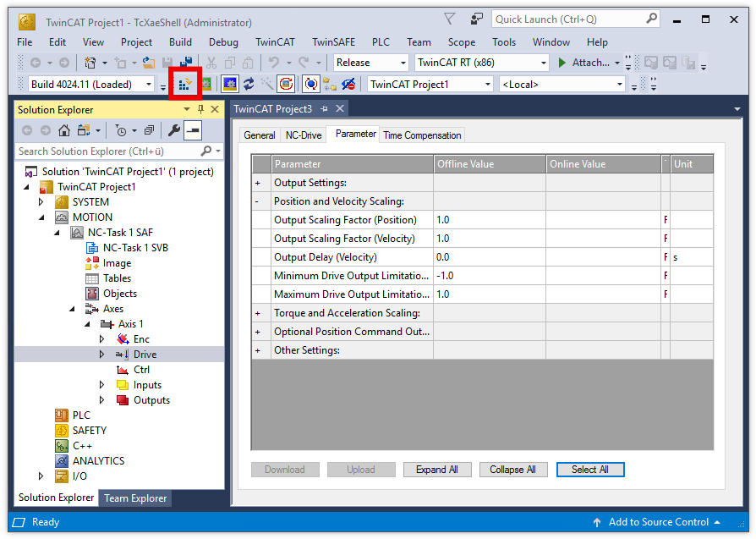Image resolution: width=756 pixels, height=539 pixels.
Task: Click the feedback icon beside Quick Launch
Action: (476, 19)
